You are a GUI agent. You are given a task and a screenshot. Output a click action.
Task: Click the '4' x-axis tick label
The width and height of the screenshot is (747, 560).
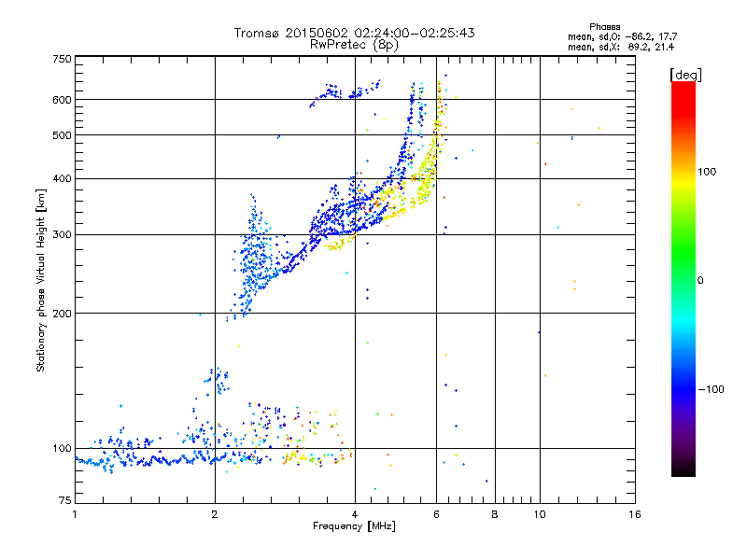click(355, 514)
